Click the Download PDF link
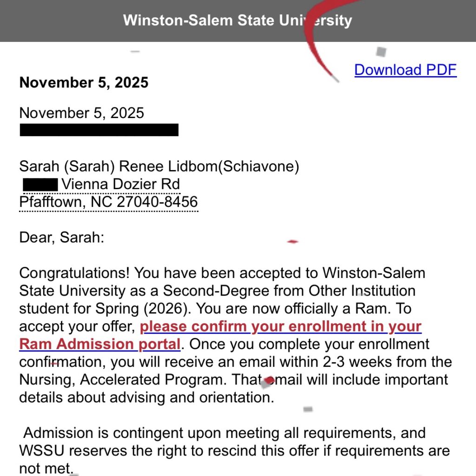This screenshot has height=476, width=476. [405, 70]
